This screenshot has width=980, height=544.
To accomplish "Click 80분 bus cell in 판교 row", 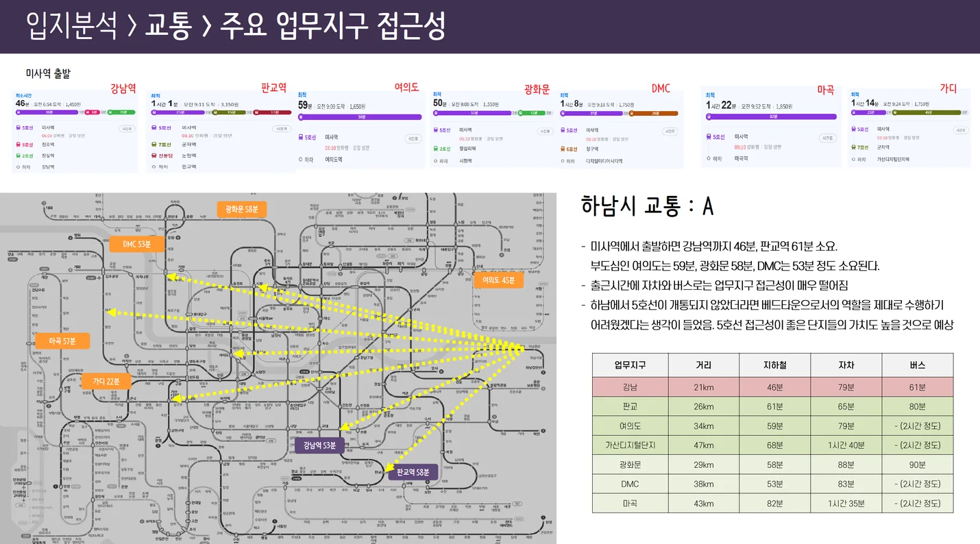I will (918, 406).
